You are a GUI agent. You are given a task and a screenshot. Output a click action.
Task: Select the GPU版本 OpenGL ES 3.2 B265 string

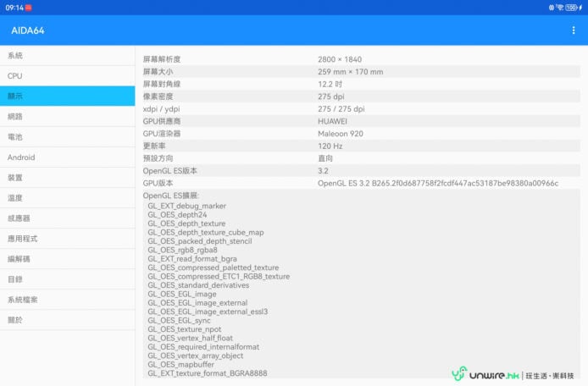438,183
